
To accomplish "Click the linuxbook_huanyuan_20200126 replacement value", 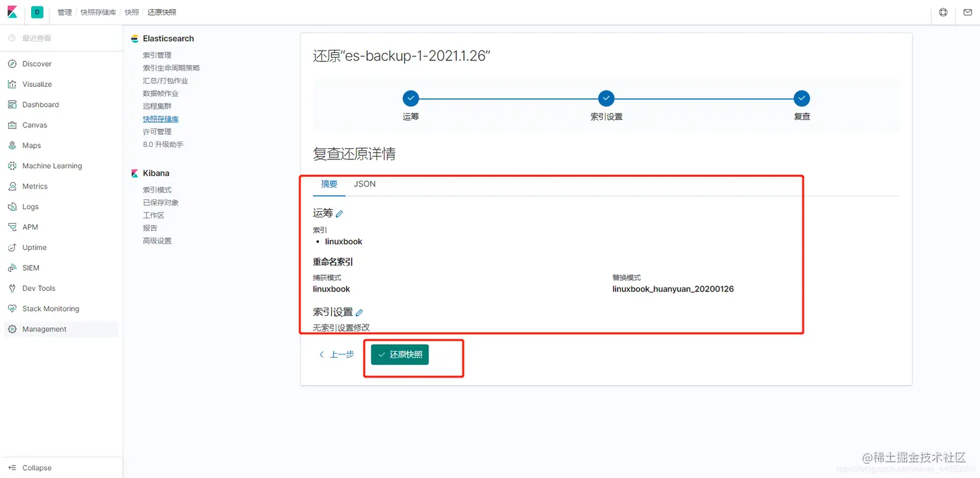I will point(673,289).
